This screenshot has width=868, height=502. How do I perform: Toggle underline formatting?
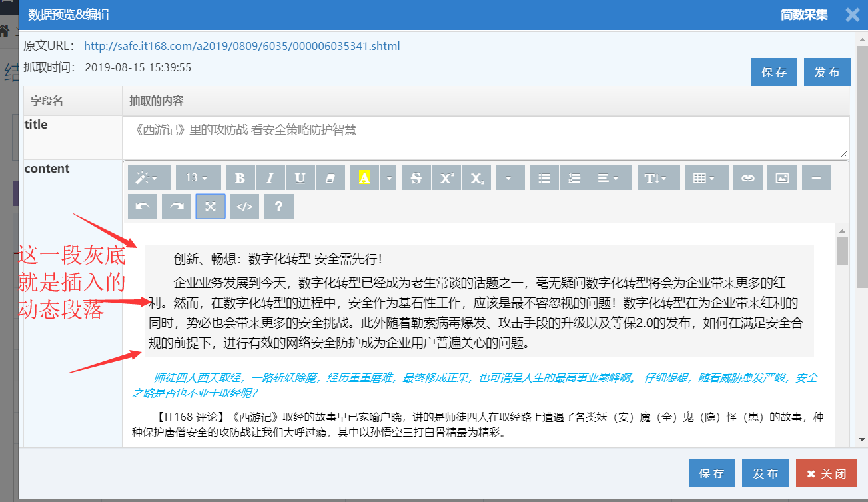[x=300, y=178]
